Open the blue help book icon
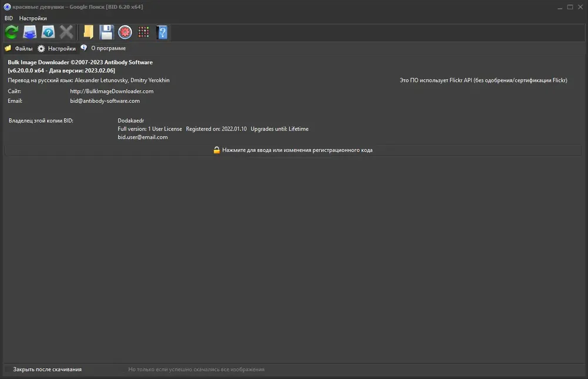 (x=162, y=32)
